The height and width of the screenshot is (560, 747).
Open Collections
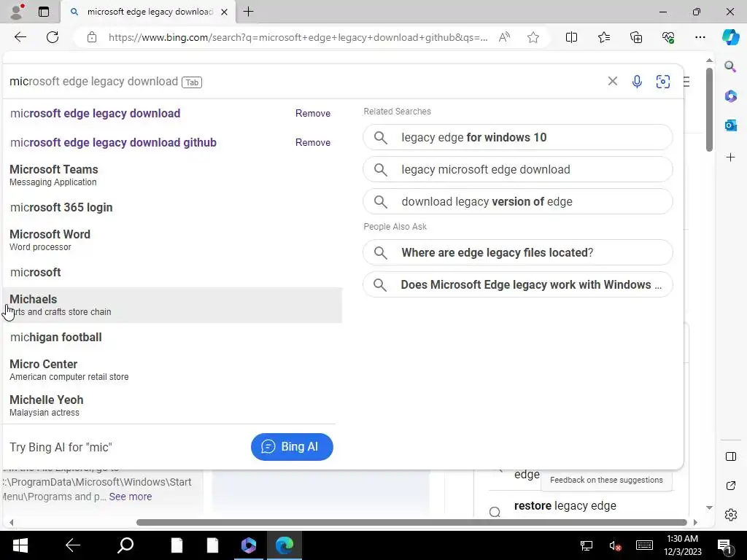pyautogui.click(x=636, y=37)
